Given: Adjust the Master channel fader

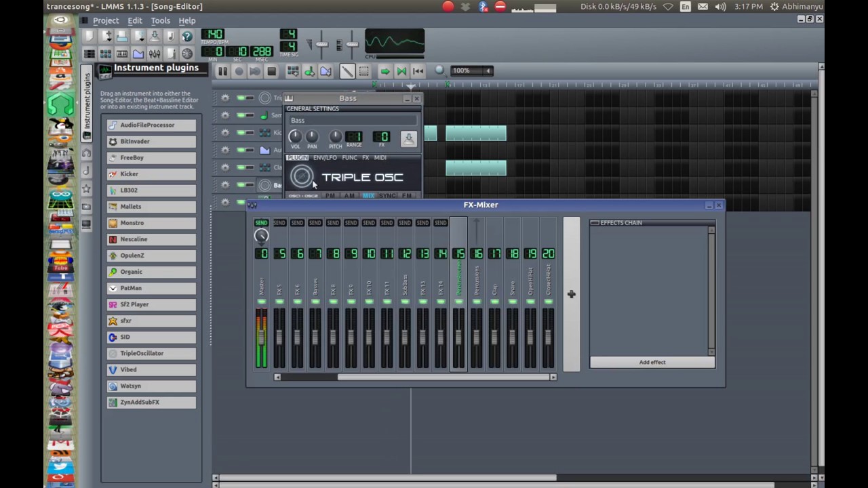Looking at the screenshot, I should (261, 338).
